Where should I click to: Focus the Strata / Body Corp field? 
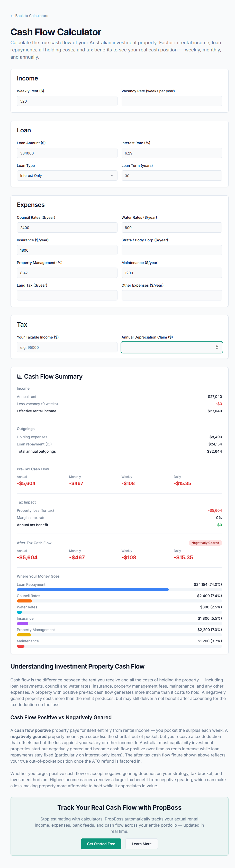(x=171, y=250)
